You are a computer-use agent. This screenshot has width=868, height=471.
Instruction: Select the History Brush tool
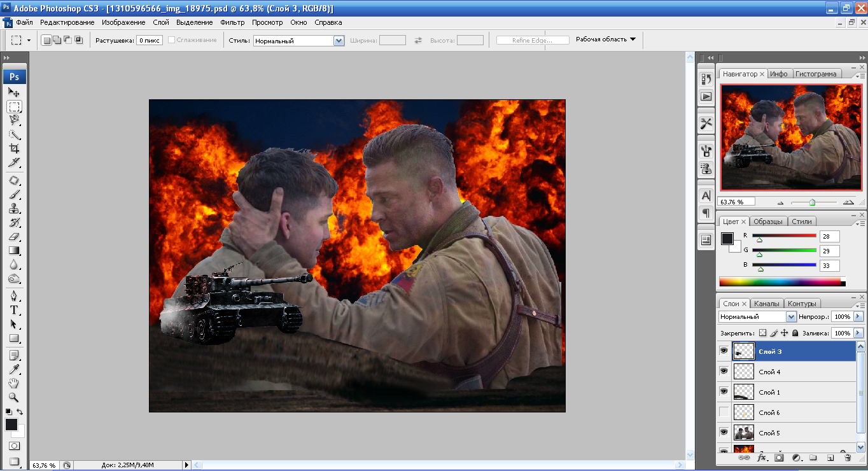pos(14,223)
